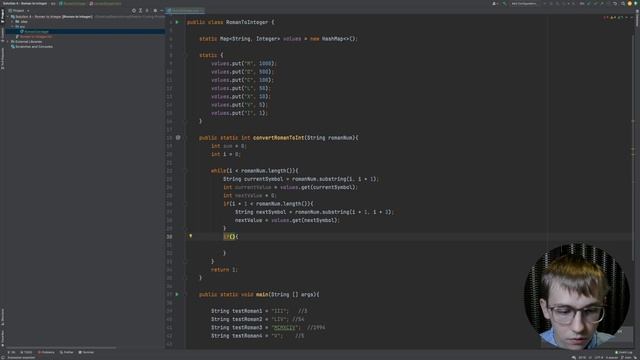Click the yellow intention lightbulb
The width and height of the screenshot is (640, 360).
[x=190, y=236]
